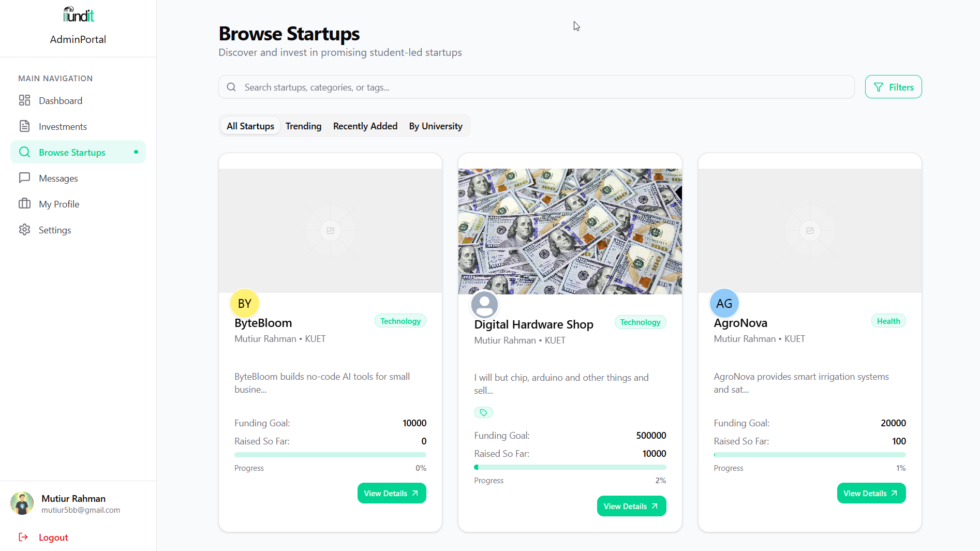980x551 pixels.
Task: Click the Dashboard grid icon in sidebar
Action: tap(24, 100)
